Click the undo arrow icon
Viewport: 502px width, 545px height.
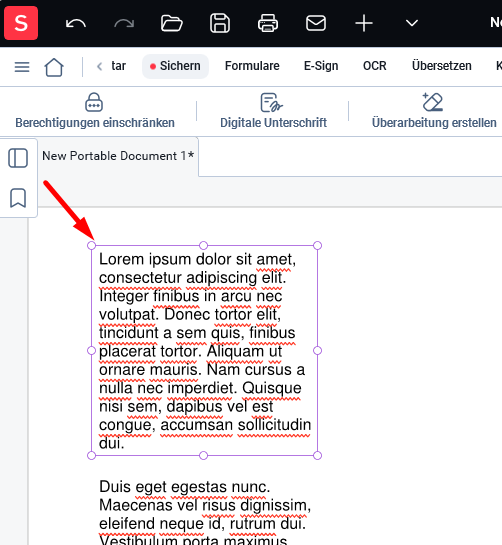coord(76,23)
